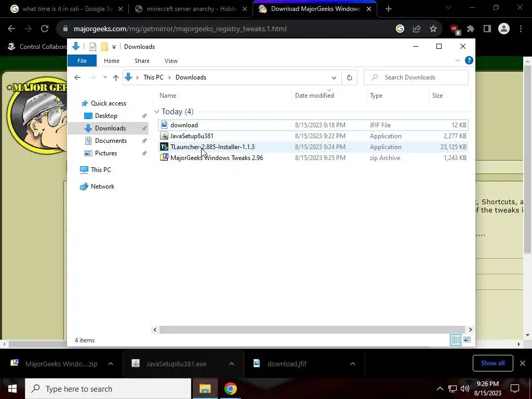Open Documents in the navigation pane

coord(111,140)
